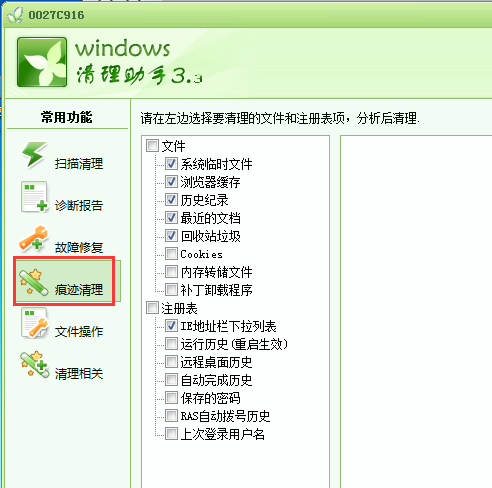Click the 扫描清理 menu label

click(79, 164)
